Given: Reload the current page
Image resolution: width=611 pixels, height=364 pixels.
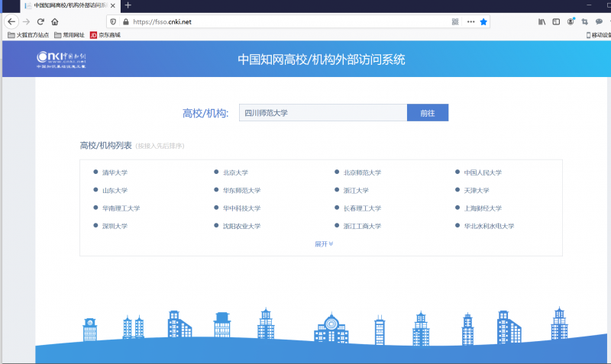Looking at the screenshot, I should (40, 22).
